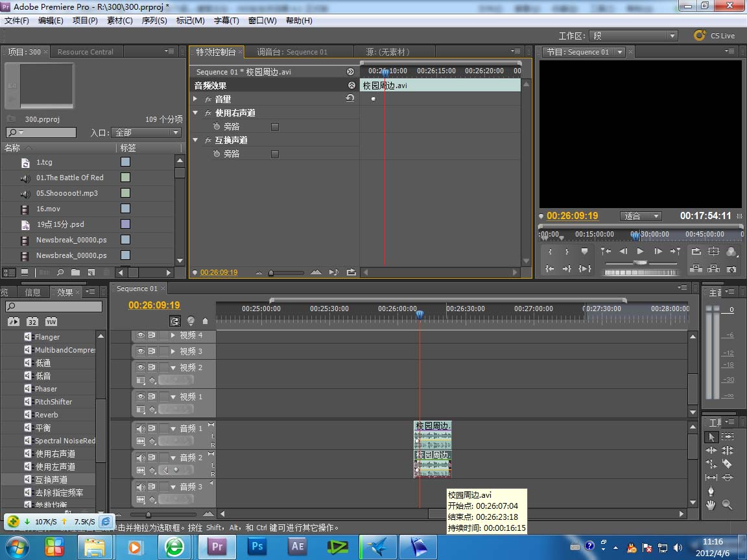This screenshot has height=560, width=747.
Task: Open the 素材(C) menu
Action: (x=119, y=21)
